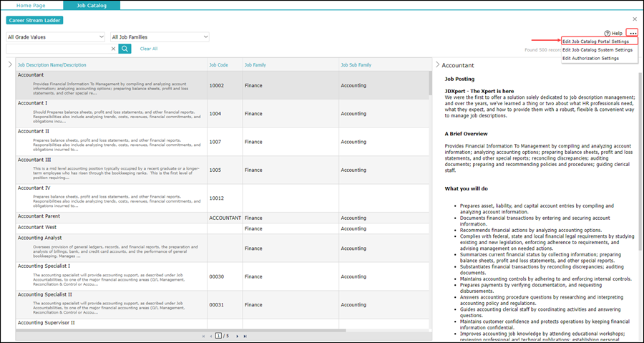Select the Job Catalog tab
This screenshot has height=343, width=644.
(92, 5)
